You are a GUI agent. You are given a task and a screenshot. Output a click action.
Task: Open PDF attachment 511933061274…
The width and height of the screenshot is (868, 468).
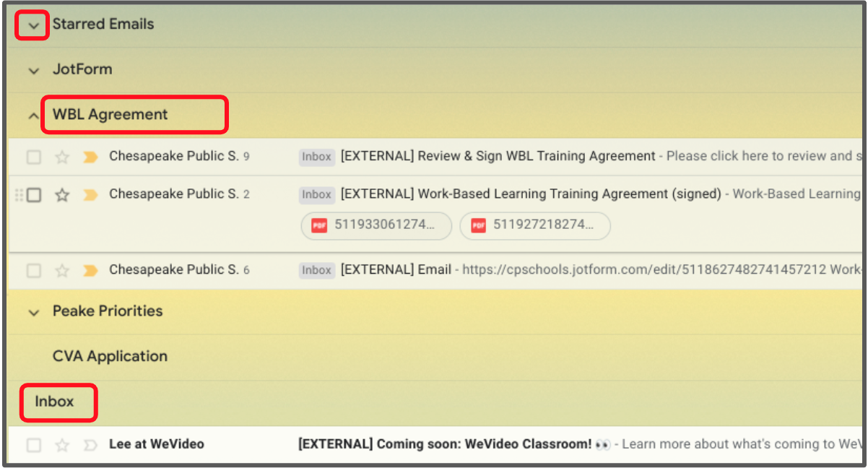coord(376,225)
